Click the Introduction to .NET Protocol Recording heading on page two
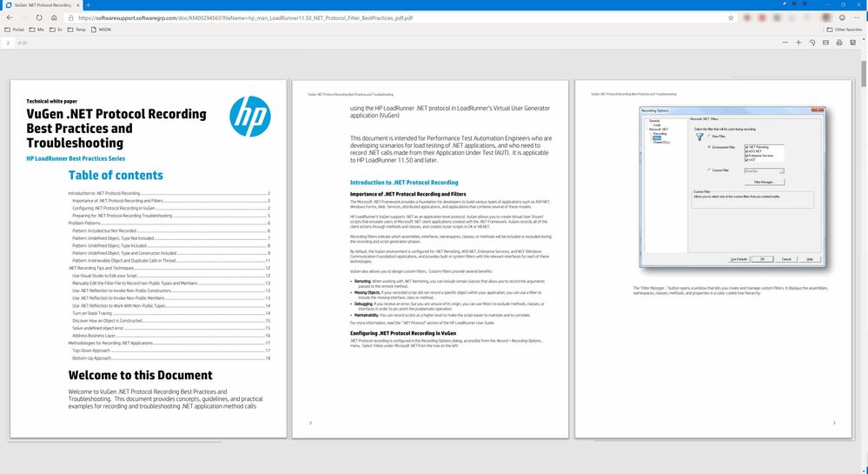This screenshot has width=868, height=474. [404, 183]
